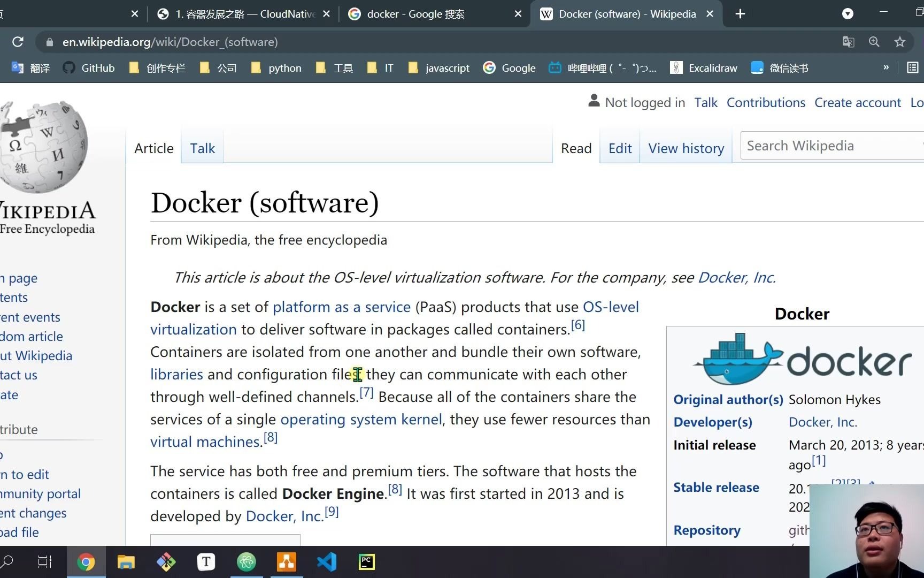The height and width of the screenshot is (578, 924).
Task: Click citation reference [9]
Action: pos(332,512)
